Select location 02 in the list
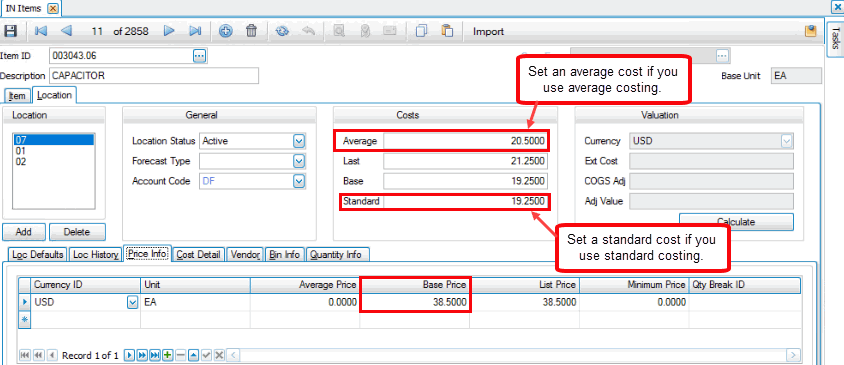This screenshot has width=844, height=365. point(53,161)
